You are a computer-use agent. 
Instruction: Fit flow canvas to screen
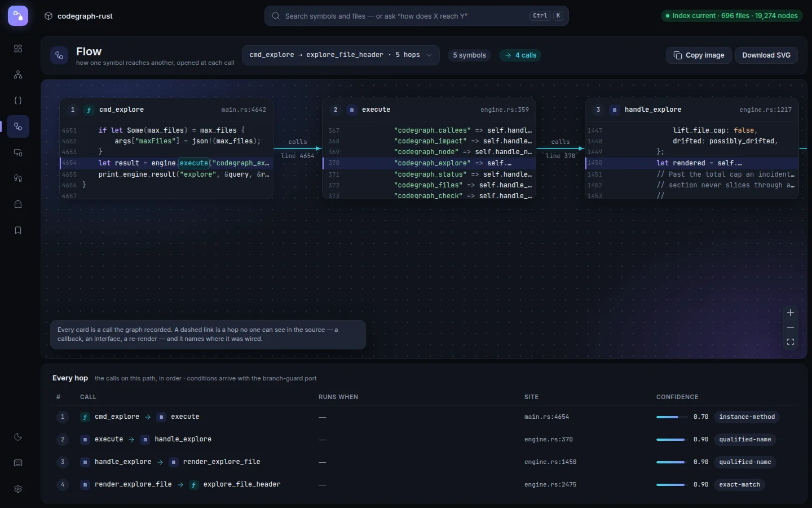[x=791, y=342]
